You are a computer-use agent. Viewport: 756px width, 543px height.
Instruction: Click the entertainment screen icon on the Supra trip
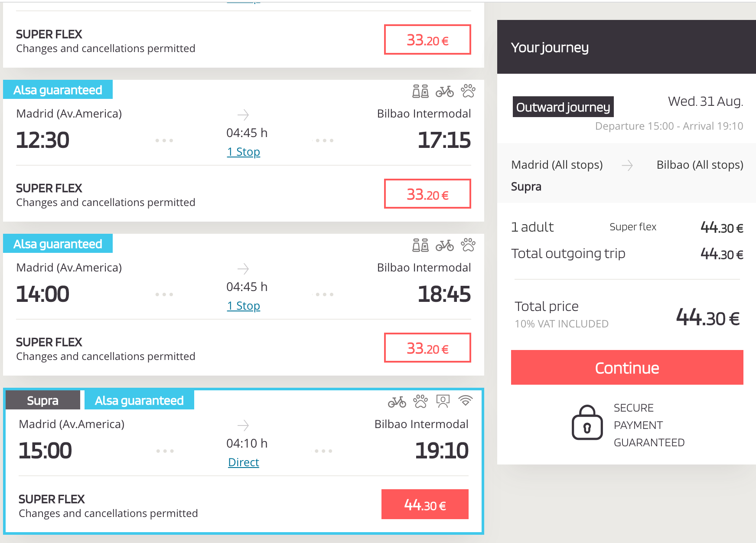[x=443, y=401]
